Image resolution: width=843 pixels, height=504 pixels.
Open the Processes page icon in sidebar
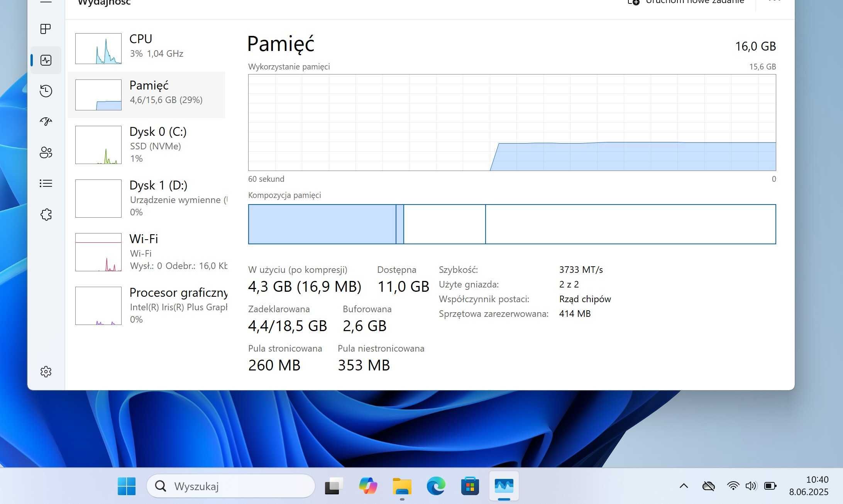point(46,29)
